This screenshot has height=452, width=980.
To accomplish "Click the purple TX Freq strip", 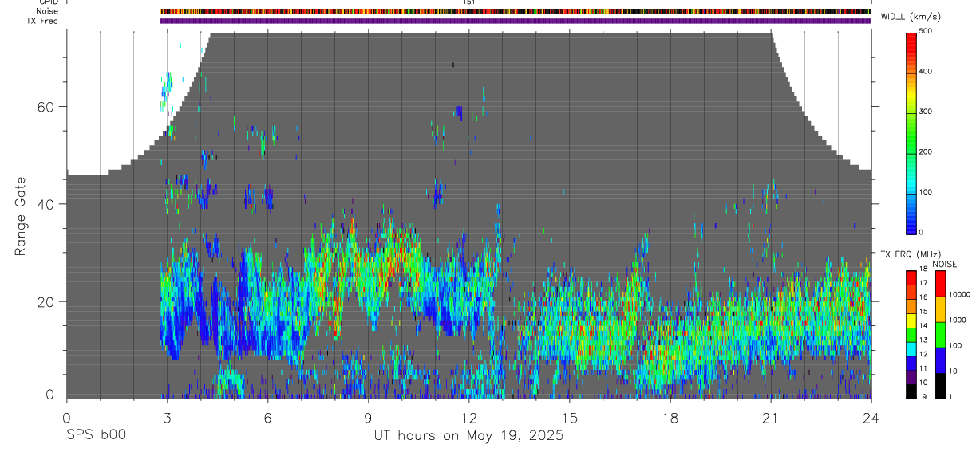I will tap(516, 21).
